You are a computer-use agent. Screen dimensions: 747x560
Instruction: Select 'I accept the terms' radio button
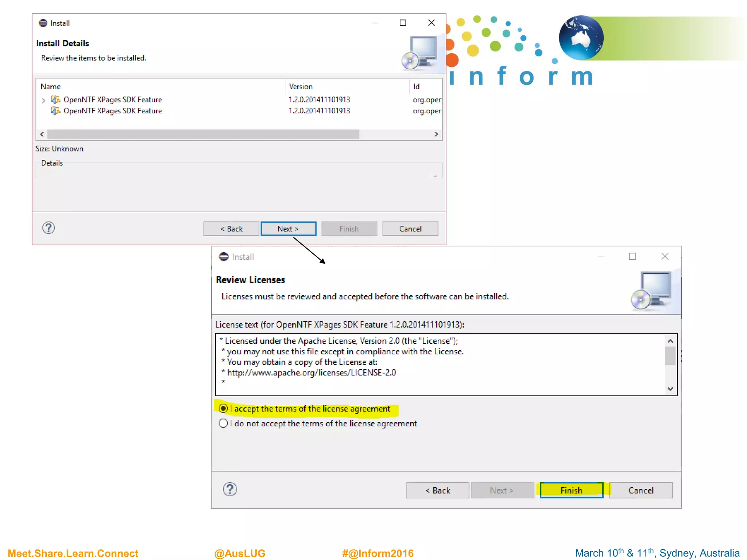click(x=223, y=408)
